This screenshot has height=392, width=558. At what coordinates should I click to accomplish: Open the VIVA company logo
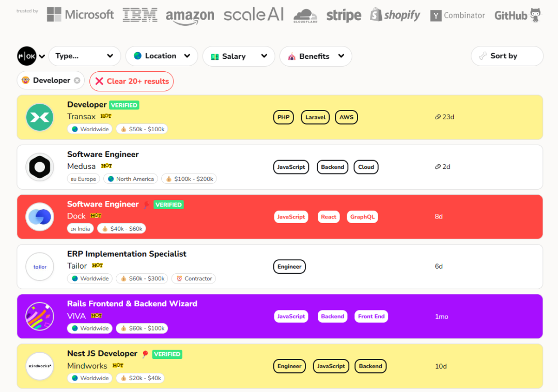click(40, 316)
